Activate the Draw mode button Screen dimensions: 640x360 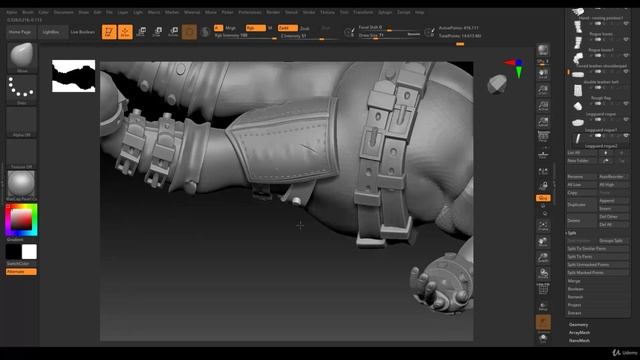pyautogui.click(x=125, y=31)
